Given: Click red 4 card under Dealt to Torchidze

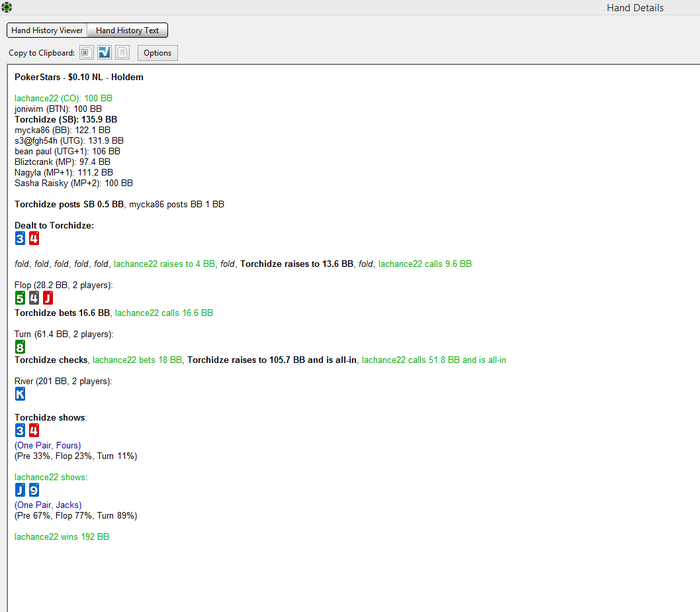Looking at the screenshot, I should [x=34, y=238].
